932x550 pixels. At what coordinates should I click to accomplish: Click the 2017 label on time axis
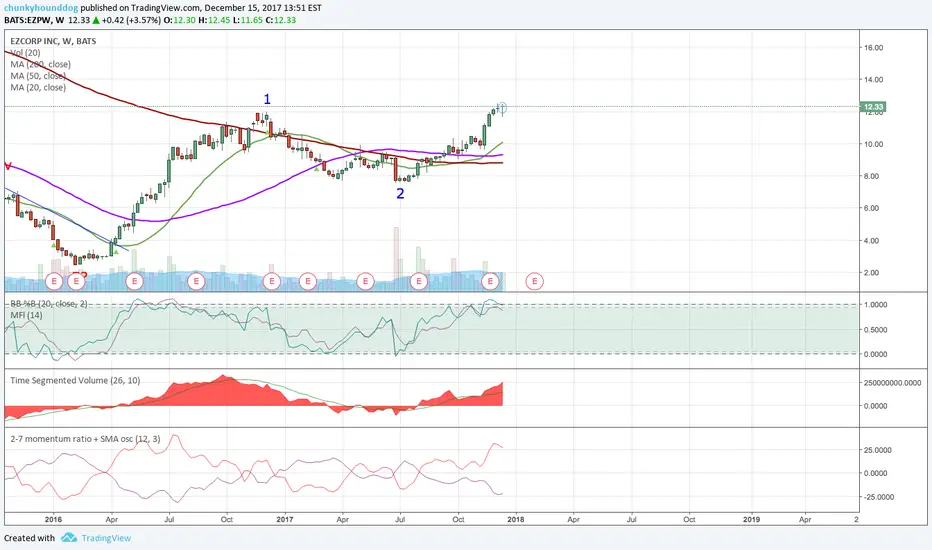click(x=285, y=519)
